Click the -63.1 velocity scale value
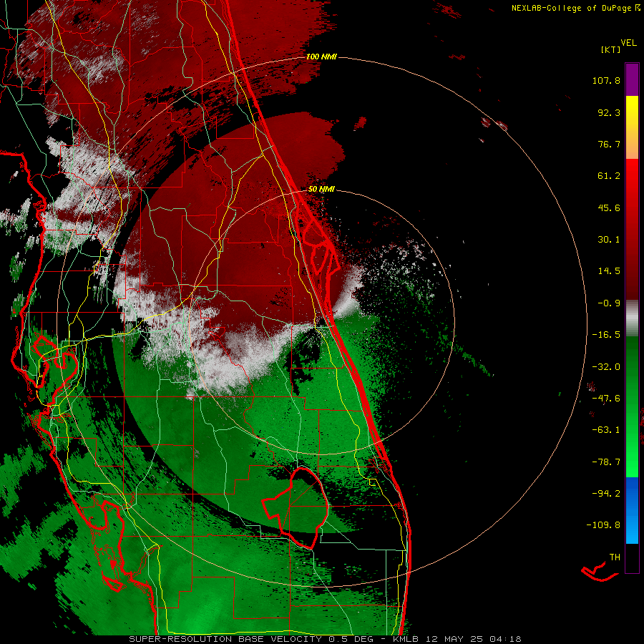 pos(606,430)
